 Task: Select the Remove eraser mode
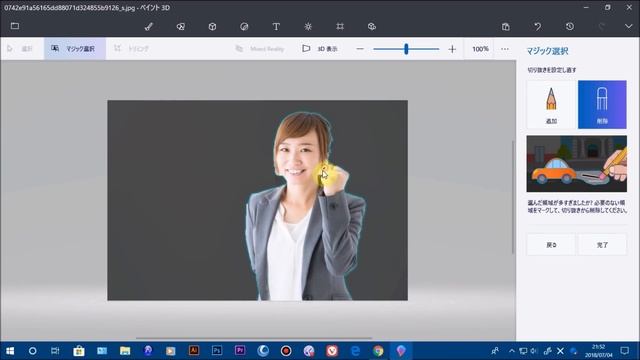pos(602,104)
